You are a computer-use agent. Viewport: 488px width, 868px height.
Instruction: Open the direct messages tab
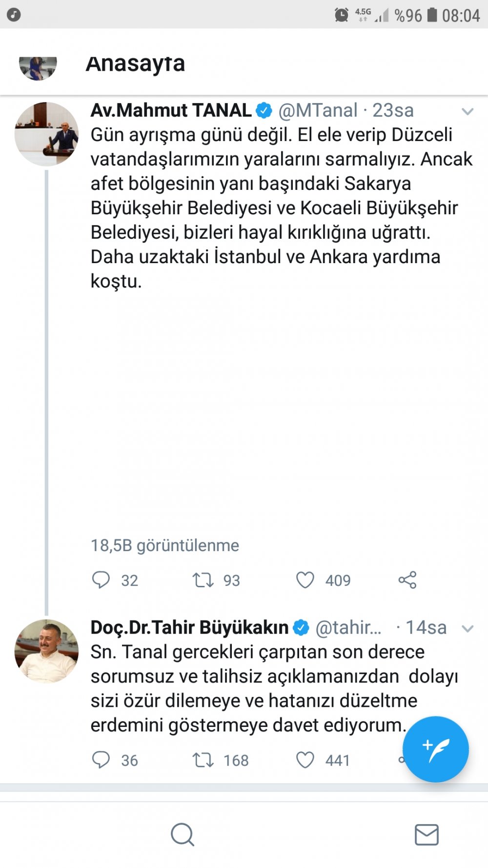point(427,834)
